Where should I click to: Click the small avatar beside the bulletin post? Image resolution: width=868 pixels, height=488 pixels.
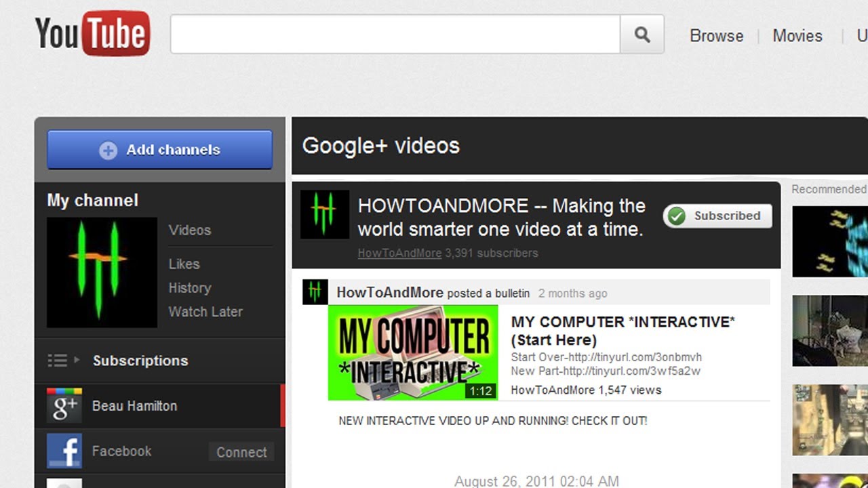tap(315, 292)
